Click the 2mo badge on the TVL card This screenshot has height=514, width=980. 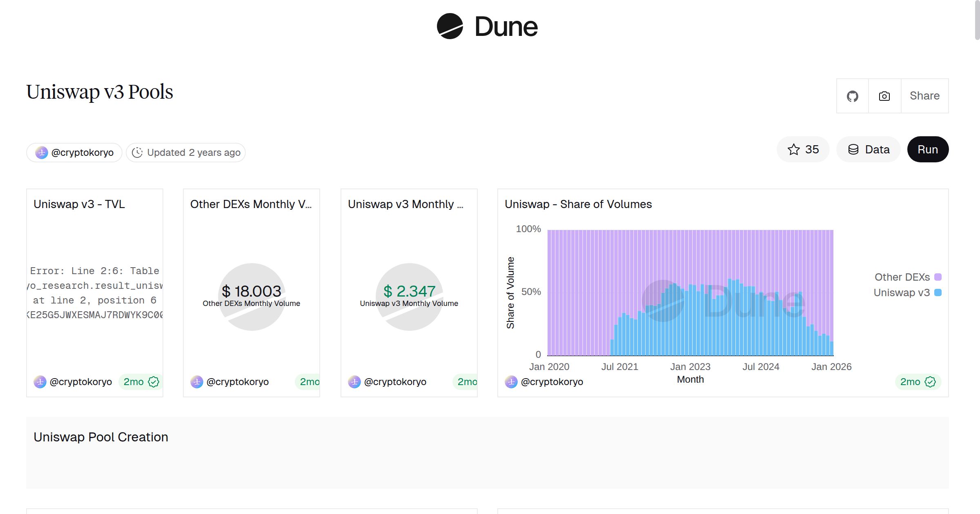[x=134, y=382]
